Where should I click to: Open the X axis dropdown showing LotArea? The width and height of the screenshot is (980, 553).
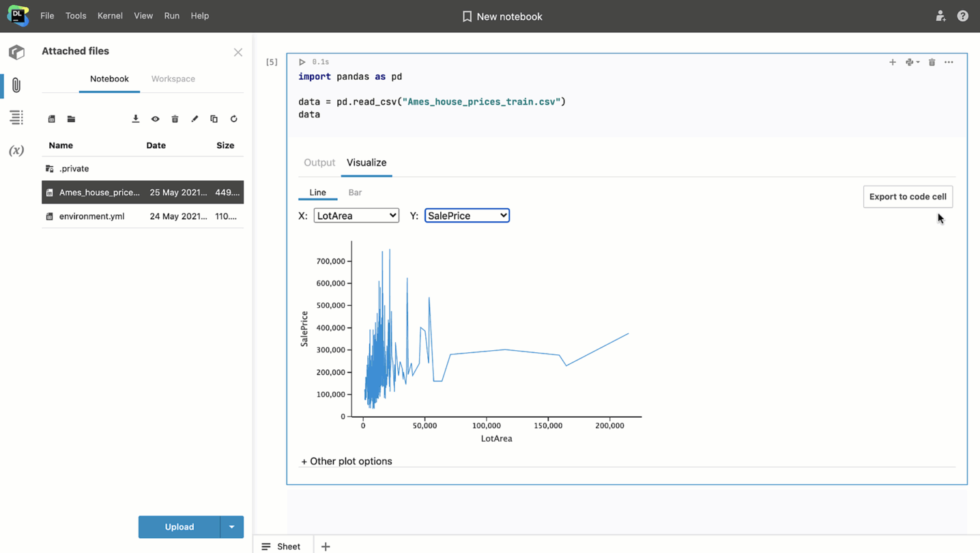356,215
